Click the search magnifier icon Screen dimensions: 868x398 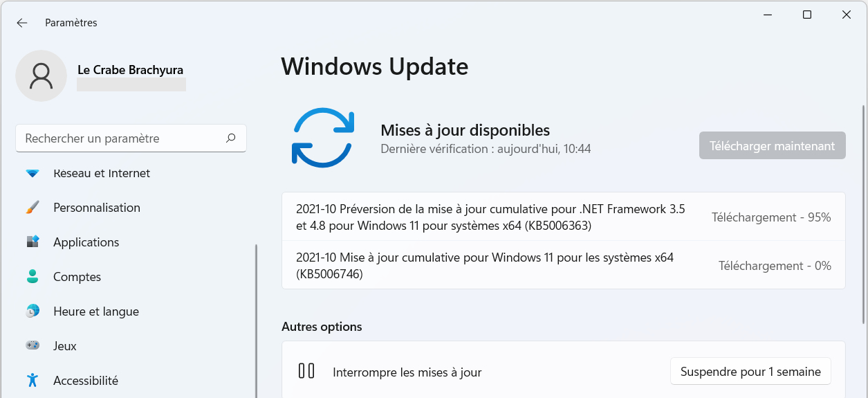pyautogui.click(x=231, y=138)
